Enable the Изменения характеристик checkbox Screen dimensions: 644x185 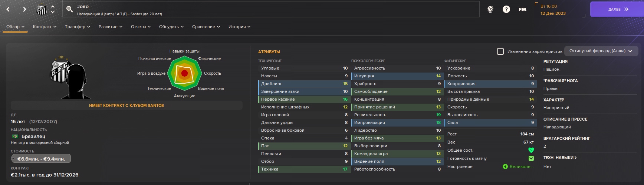500,51
